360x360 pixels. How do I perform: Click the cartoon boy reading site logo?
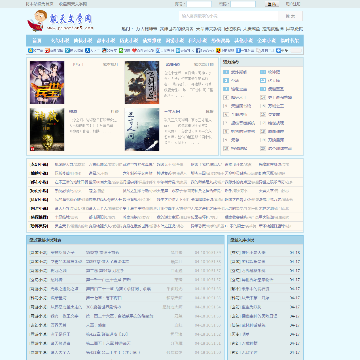[x=37, y=21]
